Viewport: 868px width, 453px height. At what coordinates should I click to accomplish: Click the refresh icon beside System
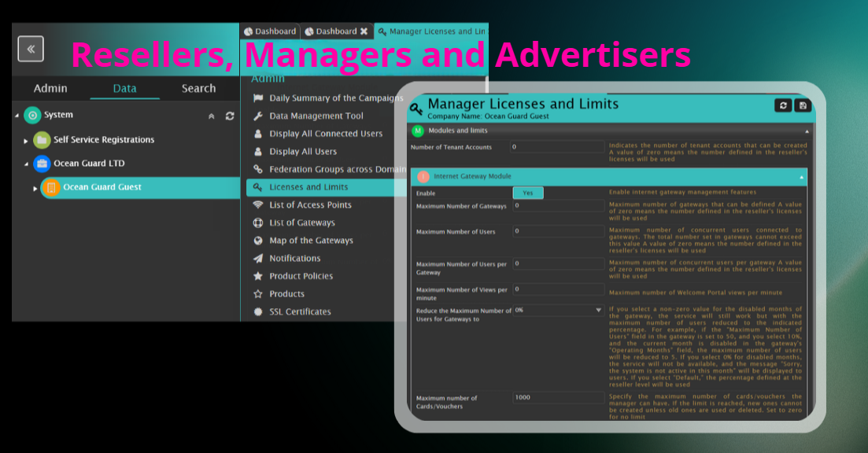coord(230,116)
